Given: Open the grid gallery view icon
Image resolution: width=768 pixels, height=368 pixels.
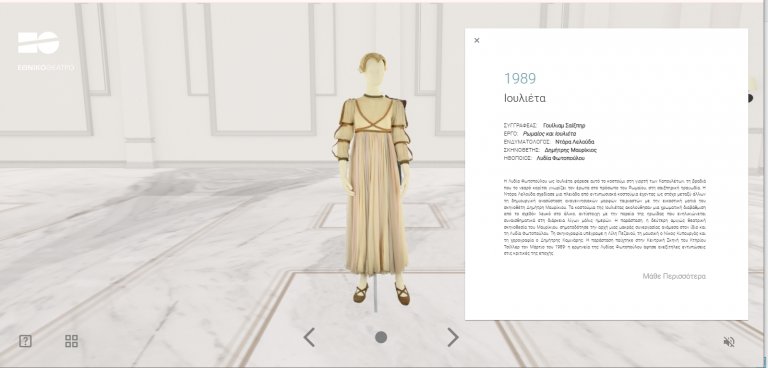Looking at the screenshot, I should click(x=72, y=341).
